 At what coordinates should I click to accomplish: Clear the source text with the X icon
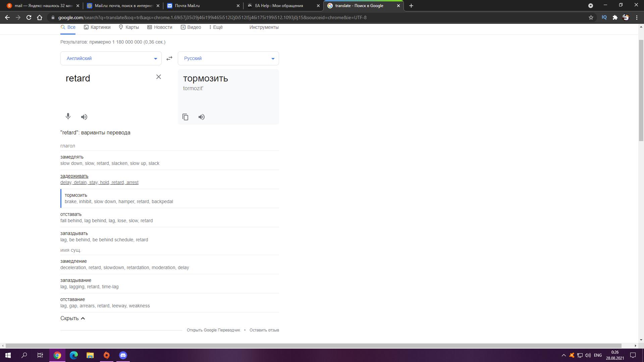(159, 77)
